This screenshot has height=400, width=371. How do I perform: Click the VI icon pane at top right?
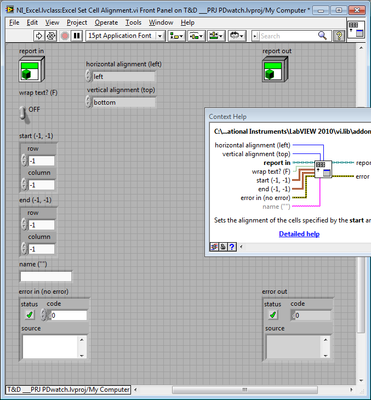(356, 29)
